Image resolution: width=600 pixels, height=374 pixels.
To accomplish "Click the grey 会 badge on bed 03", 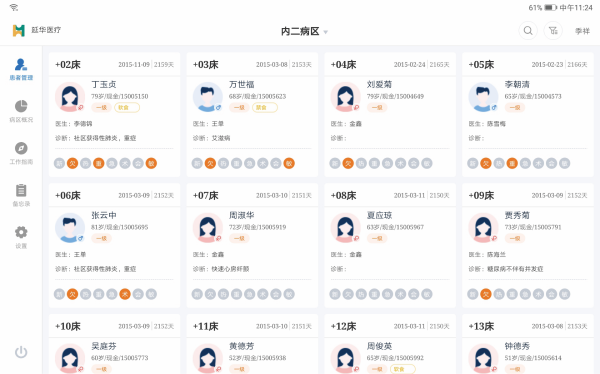I will click(276, 163).
